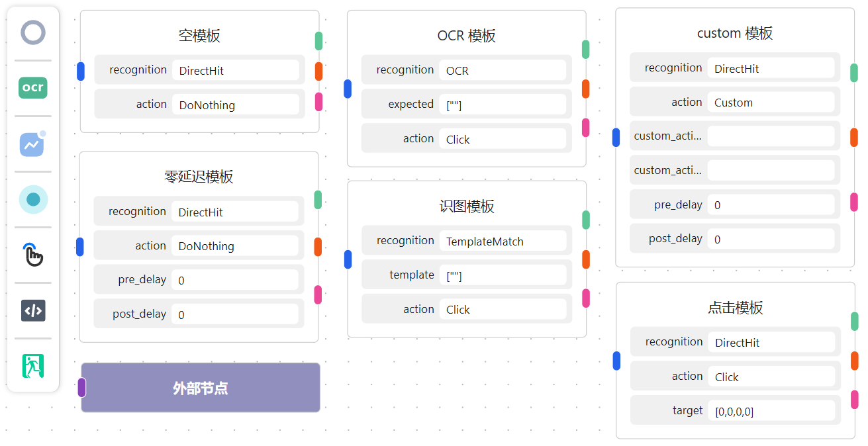Click the orange output handle on OCR 模板
This screenshot has width=868, height=446.
585,89
